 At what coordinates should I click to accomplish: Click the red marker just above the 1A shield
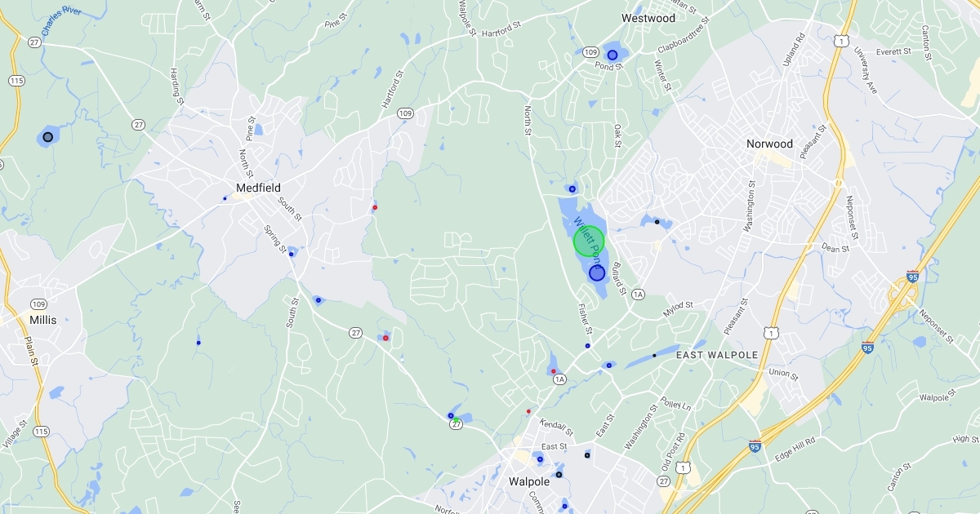coord(554,371)
